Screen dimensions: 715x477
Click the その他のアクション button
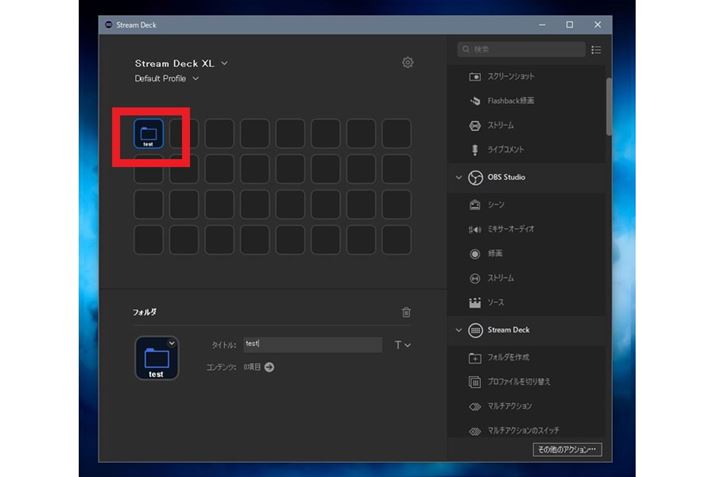tap(567, 449)
